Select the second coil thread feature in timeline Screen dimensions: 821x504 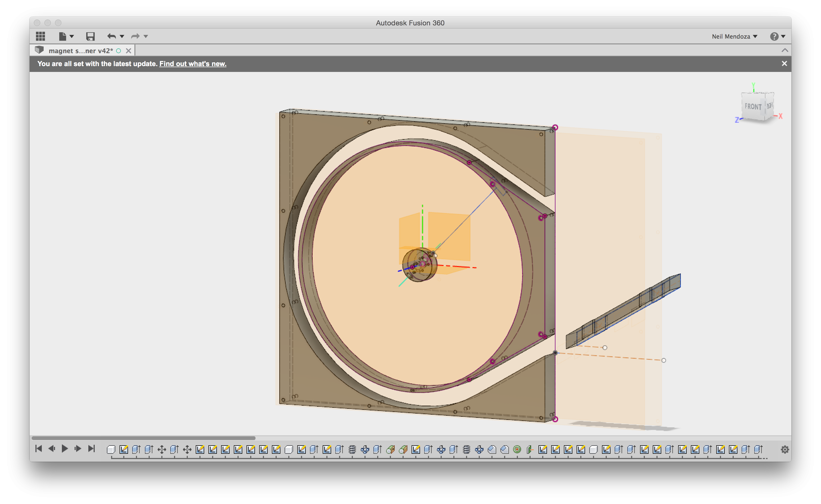466,450
